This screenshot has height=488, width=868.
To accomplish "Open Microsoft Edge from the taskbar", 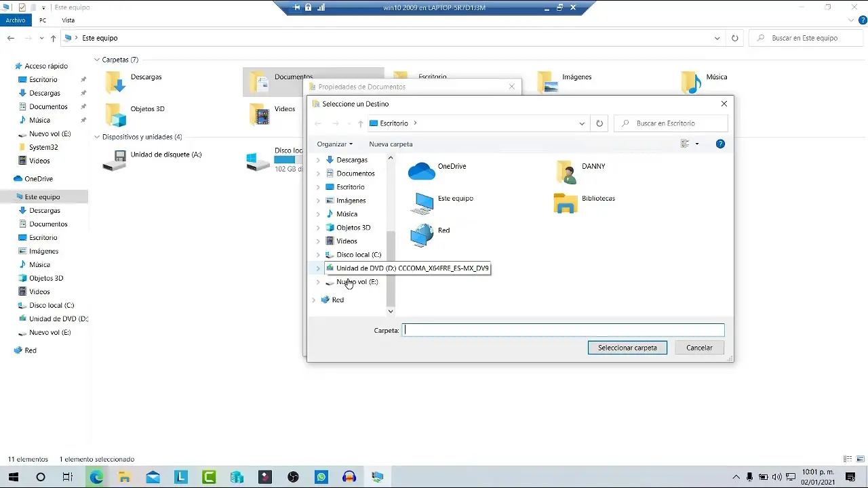I will (96, 477).
